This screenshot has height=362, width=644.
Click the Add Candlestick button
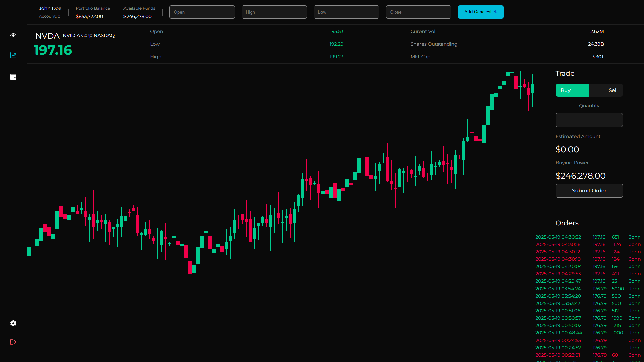(x=481, y=12)
